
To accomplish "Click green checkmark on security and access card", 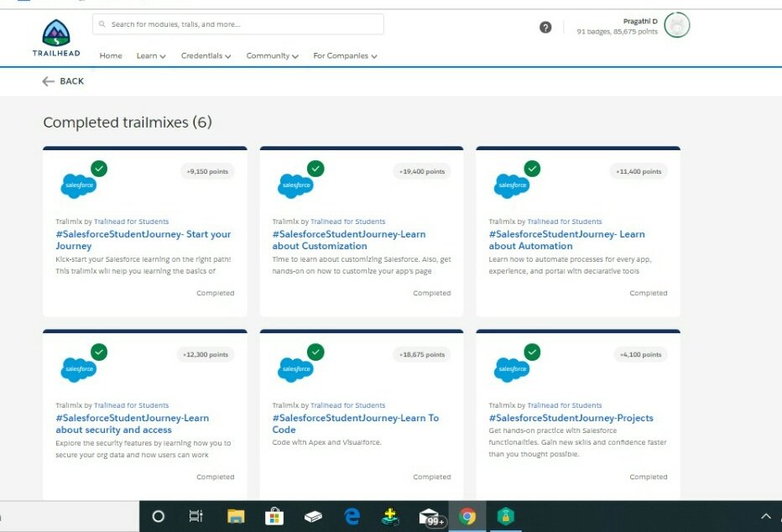I will tap(99, 352).
